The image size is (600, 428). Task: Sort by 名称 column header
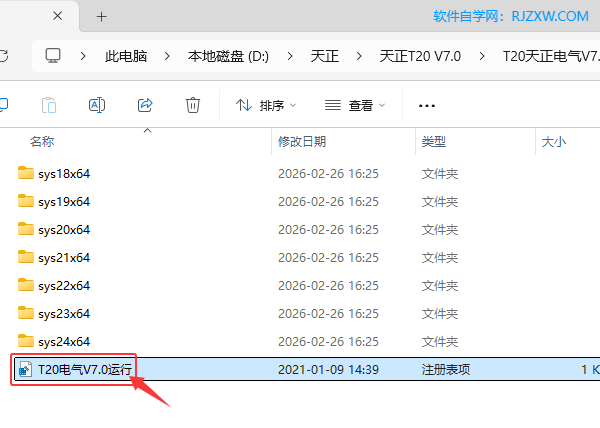[42, 142]
